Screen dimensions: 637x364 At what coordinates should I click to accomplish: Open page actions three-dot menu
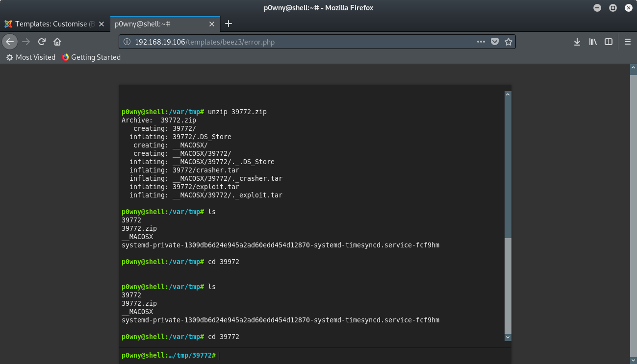point(481,42)
